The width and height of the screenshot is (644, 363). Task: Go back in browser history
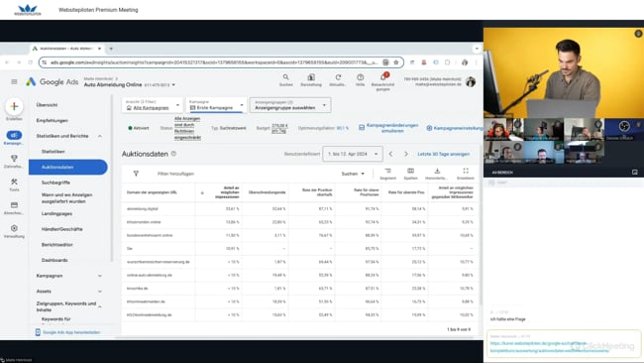click(7, 62)
